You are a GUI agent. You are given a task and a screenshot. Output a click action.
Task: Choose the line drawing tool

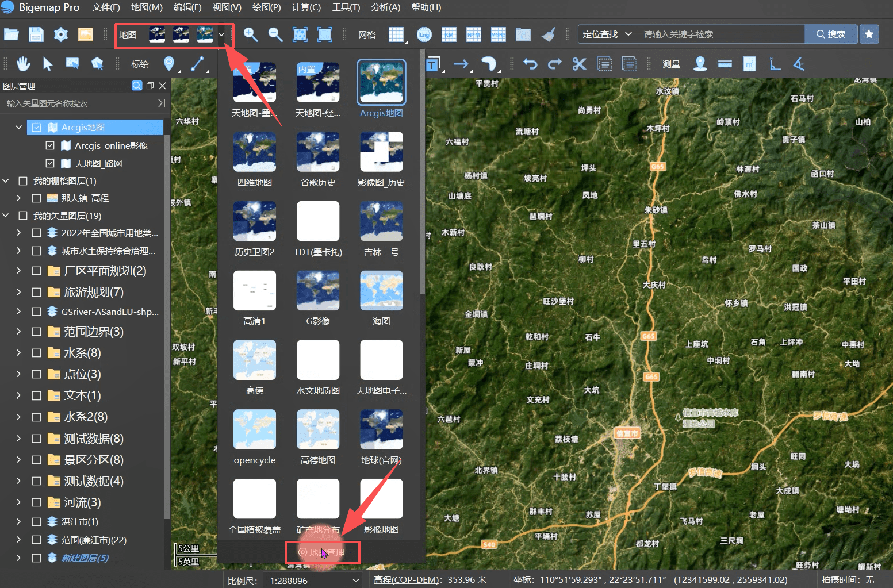(x=197, y=64)
